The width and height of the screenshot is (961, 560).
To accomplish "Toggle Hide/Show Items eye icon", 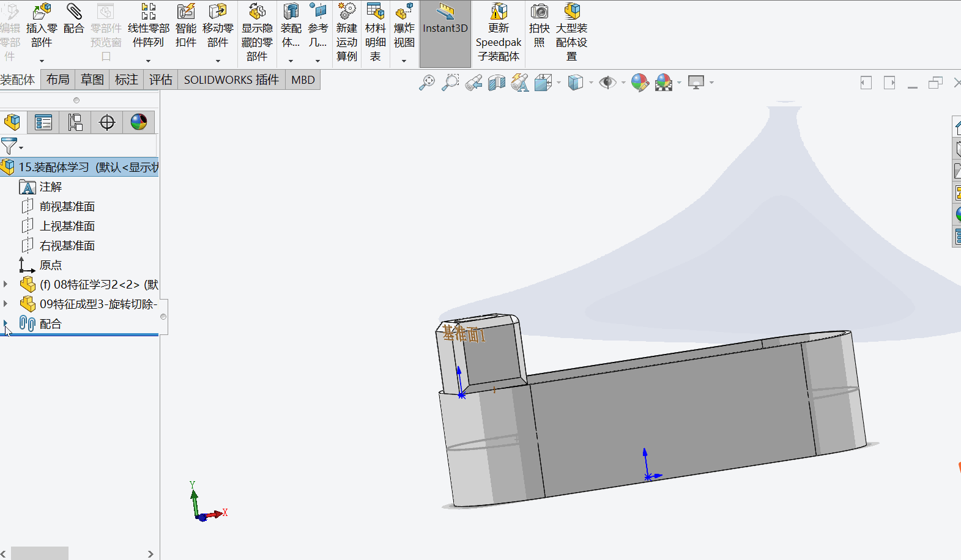I will click(x=607, y=82).
